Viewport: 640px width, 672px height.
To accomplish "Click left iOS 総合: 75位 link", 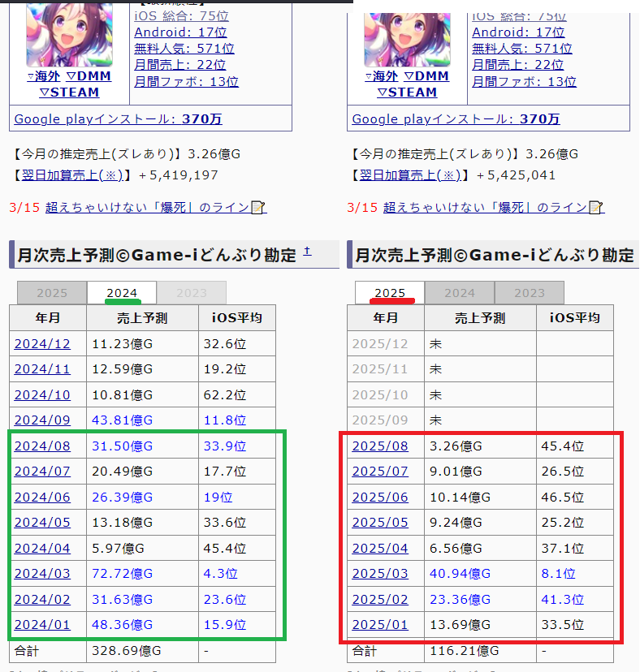I will [x=181, y=16].
